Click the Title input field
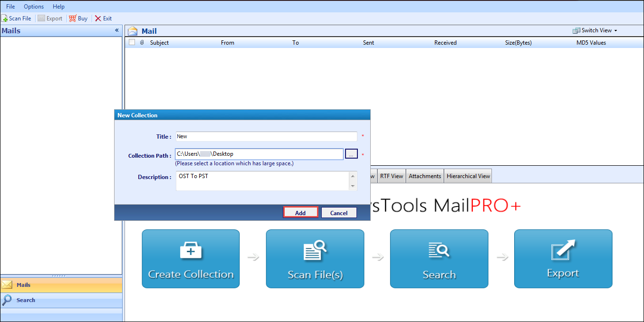This screenshot has width=644, height=322. point(266,136)
